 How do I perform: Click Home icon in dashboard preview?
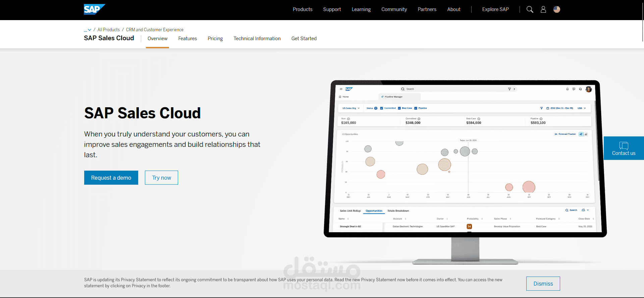340,97
